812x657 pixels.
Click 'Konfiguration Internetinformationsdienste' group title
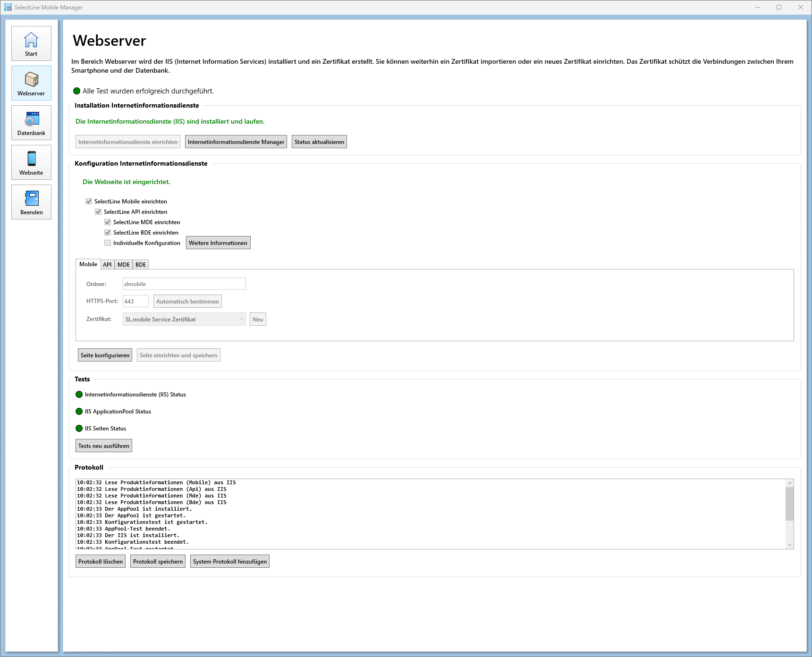tap(141, 163)
